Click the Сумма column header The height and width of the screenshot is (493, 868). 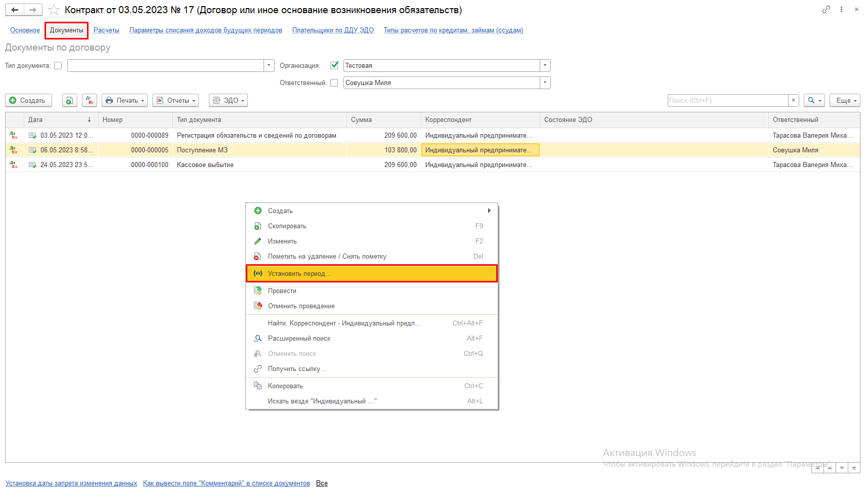[383, 119]
